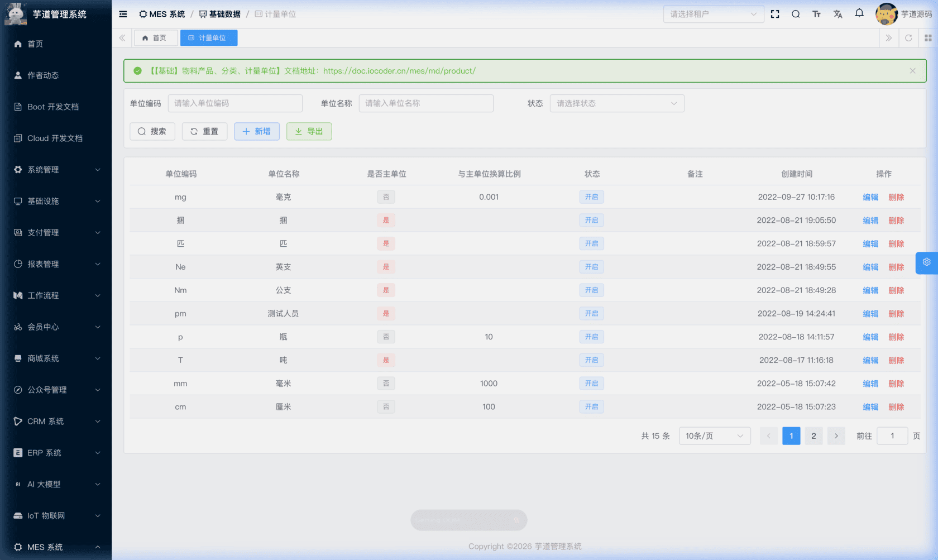Open 作者动态 in the sidebar
The height and width of the screenshot is (560, 938).
[43, 75]
